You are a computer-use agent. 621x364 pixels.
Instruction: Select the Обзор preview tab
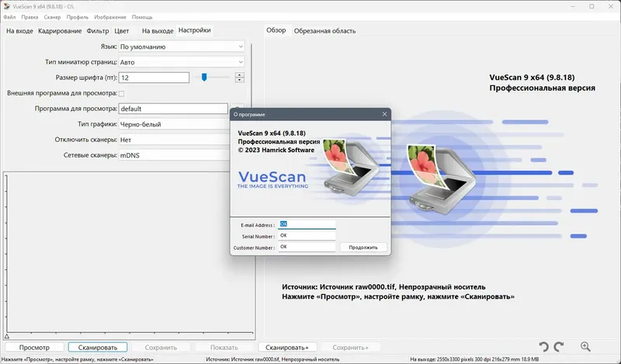click(x=276, y=30)
